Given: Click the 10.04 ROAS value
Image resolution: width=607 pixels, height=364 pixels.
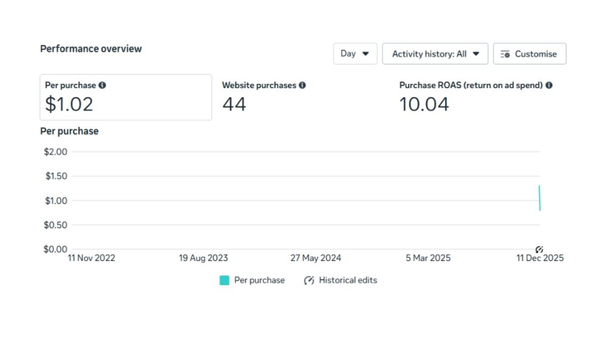Looking at the screenshot, I should [424, 104].
